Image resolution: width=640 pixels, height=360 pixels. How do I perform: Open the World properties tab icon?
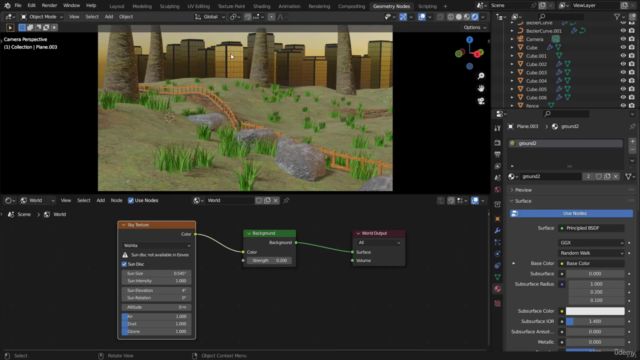click(497, 189)
